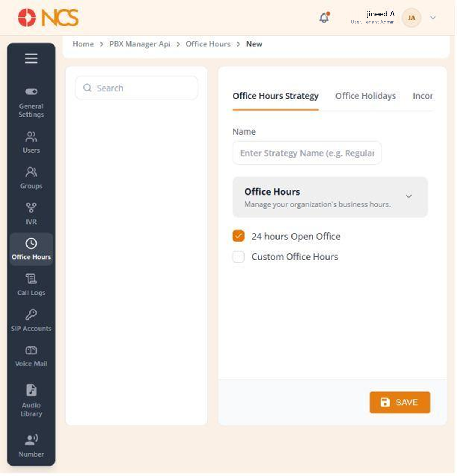Go to Office Hours breadcrumb
This screenshot has width=457, height=476.
coord(208,44)
